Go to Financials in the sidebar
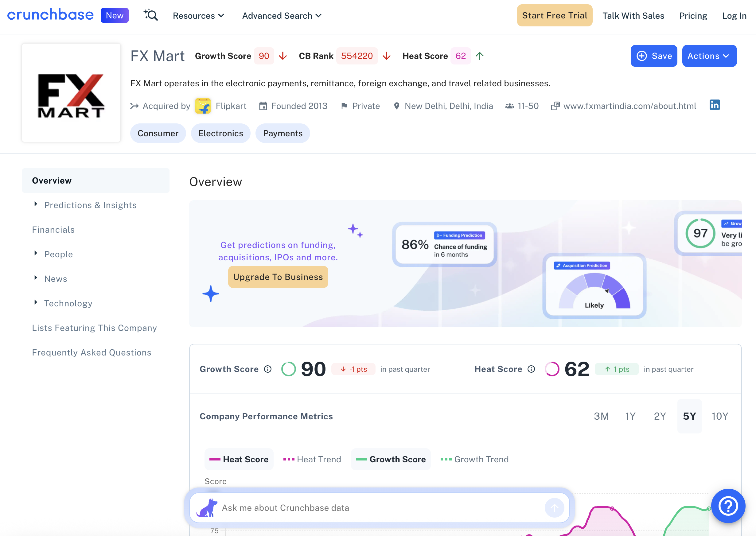 (x=53, y=229)
